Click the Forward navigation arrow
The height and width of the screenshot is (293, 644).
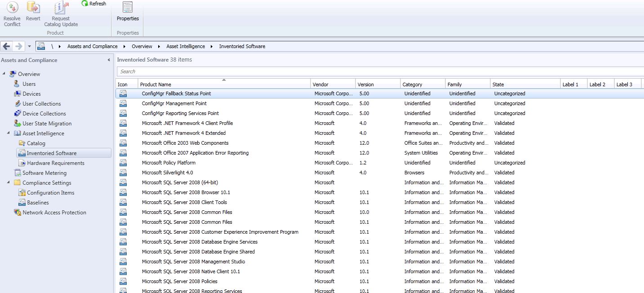(x=18, y=46)
